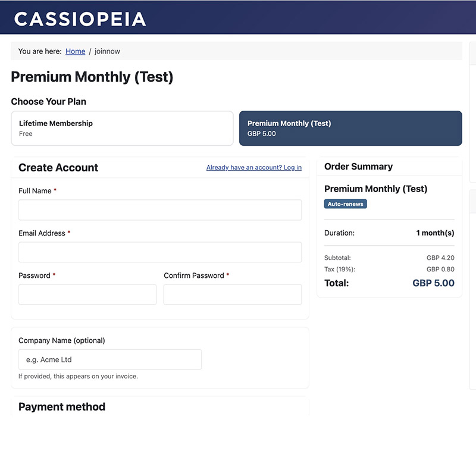Select the joinnow breadcrumb item
This screenshot has width=476, height=476.
pyautogui.click(x=107, y=51)
